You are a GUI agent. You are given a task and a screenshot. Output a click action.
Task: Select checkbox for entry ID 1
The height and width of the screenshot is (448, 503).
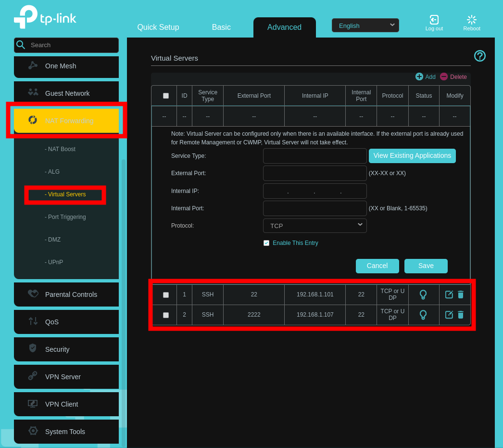[166, 295]
